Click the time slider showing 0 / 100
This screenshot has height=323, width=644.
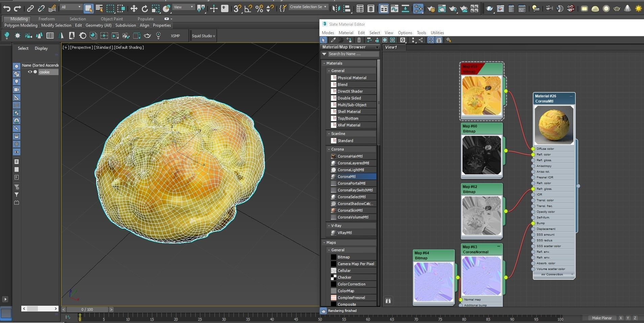(x=87, y=309)
